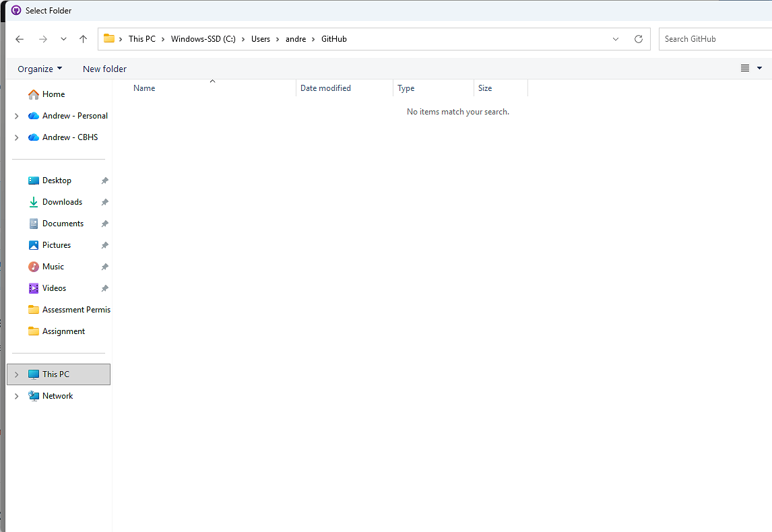Expand the This PC tree item
772x532 pixels.
[x=15, y=374]
